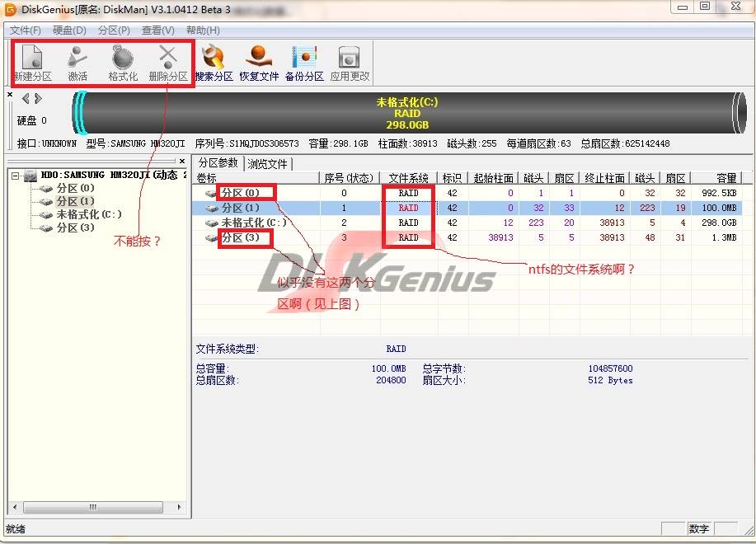
Task: Click the 终止柱面 column header
Action: coord(604,178)
